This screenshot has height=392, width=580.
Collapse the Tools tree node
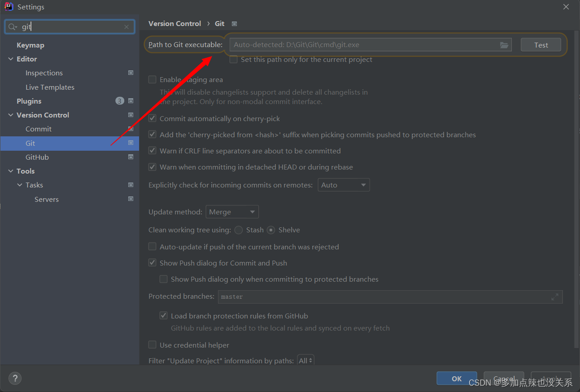click(11, 171)
